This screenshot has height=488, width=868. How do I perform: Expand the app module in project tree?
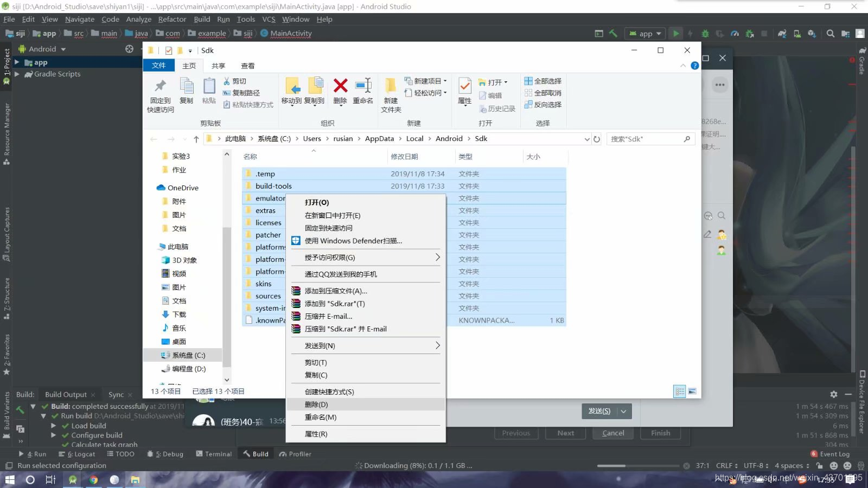point(17,62)
